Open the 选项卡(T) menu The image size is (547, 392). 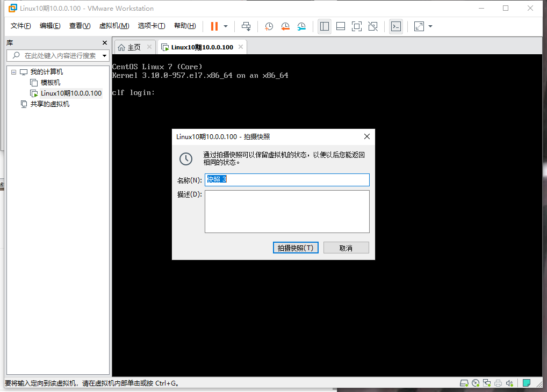click(x=152, y=26)
